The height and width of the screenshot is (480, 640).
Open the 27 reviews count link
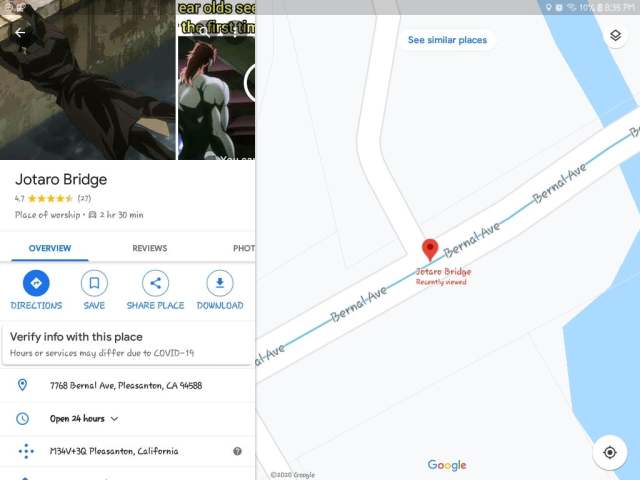[84, 198]
